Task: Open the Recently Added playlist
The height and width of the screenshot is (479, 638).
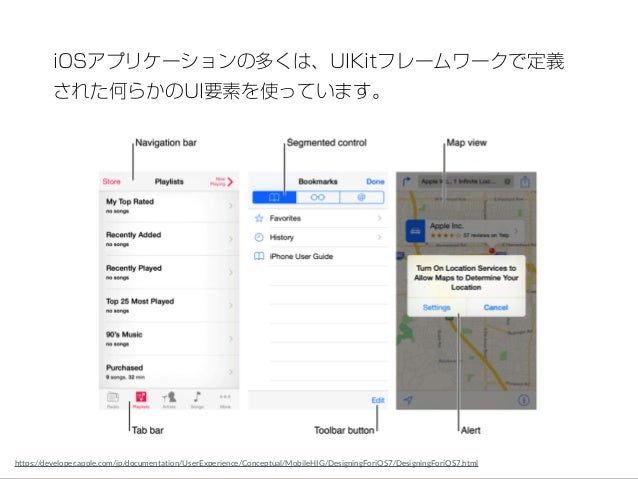Action: pyautogui.click(x=169, y=239)
